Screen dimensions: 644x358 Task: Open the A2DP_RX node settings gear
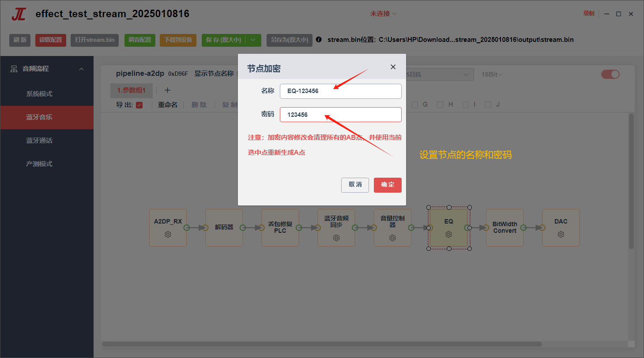[168, 235]
